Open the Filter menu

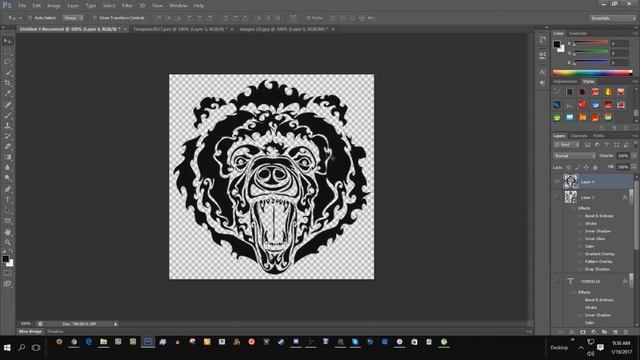click(x=127, y=6)
